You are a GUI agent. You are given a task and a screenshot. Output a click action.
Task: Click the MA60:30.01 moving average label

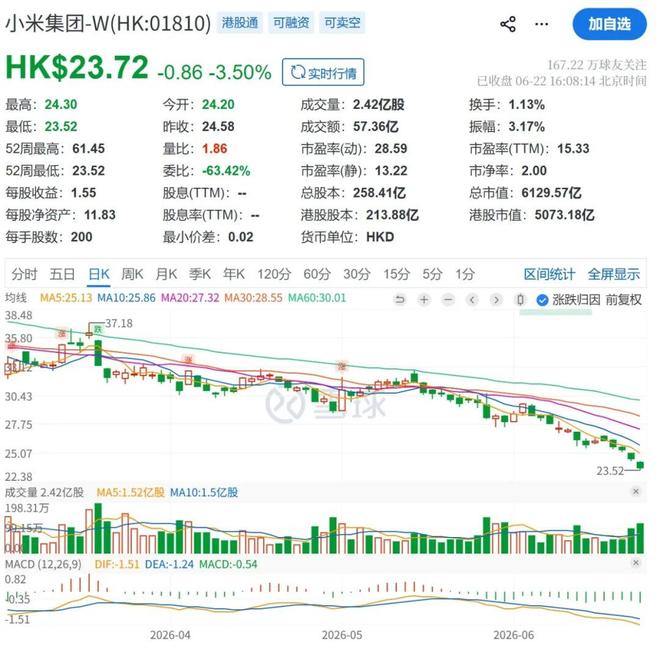[x=317, y=298]
